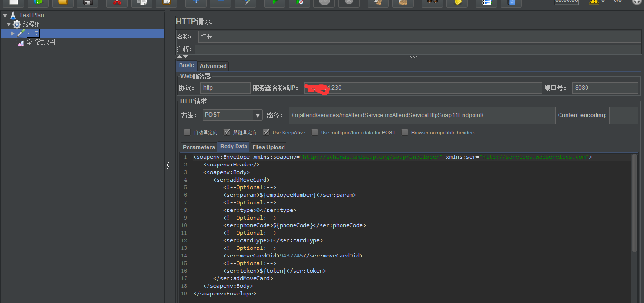Click the <ser:addMoveCard> opening tag line

point(241,180)
